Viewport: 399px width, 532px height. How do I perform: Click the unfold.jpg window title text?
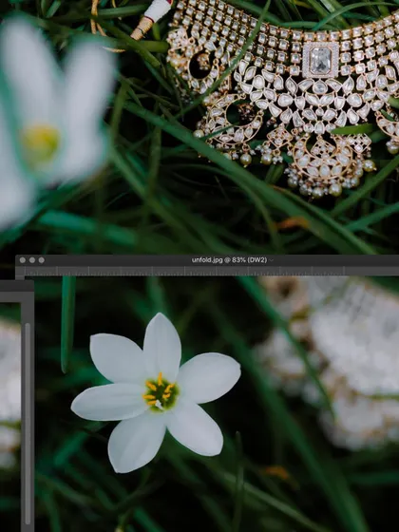pyautogui.click(x=229, y=260)
